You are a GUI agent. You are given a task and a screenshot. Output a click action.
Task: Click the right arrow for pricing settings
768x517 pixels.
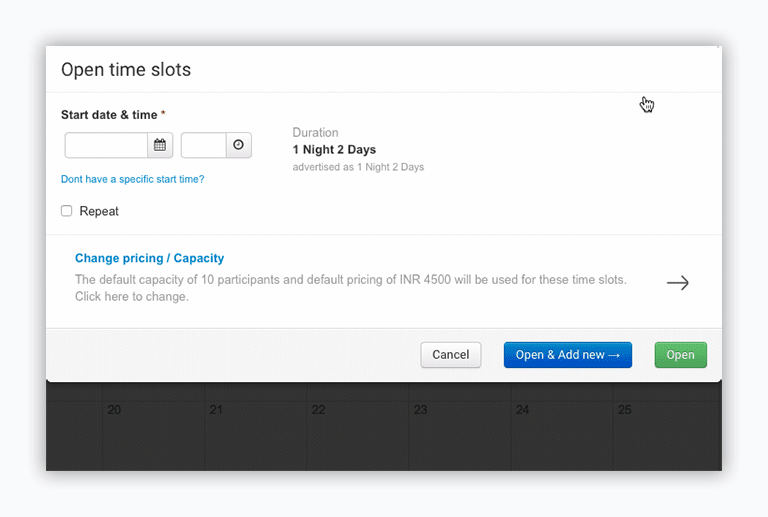click(677, 283)
